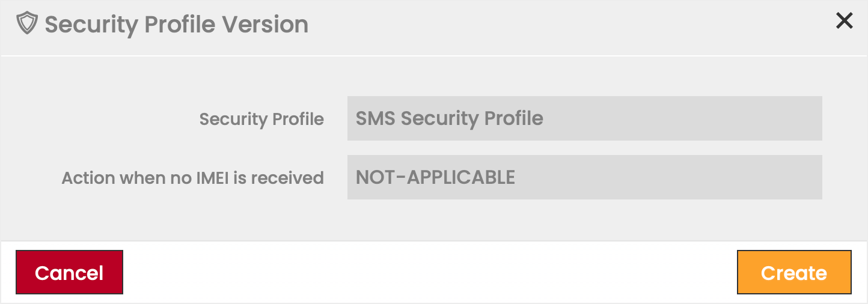Click the 'SMS Security Profile' text value
868x304 pixels.
point(449,118)
